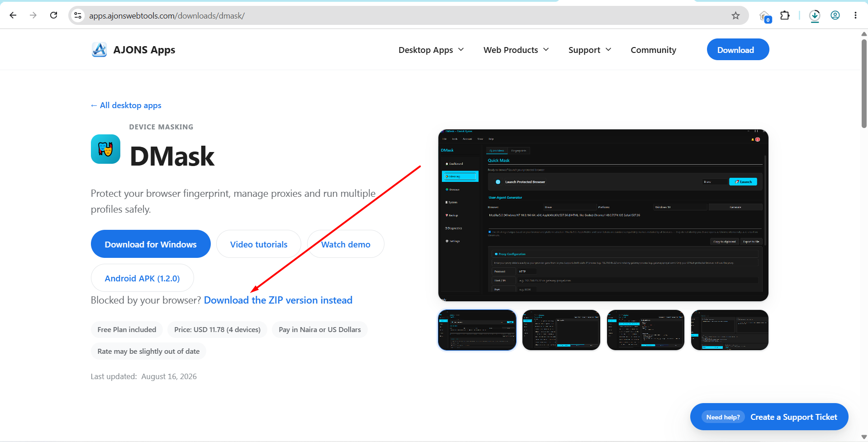Screen dimensions: 868x442
Task: Click the DMask heading
Action: pos(172,156)
